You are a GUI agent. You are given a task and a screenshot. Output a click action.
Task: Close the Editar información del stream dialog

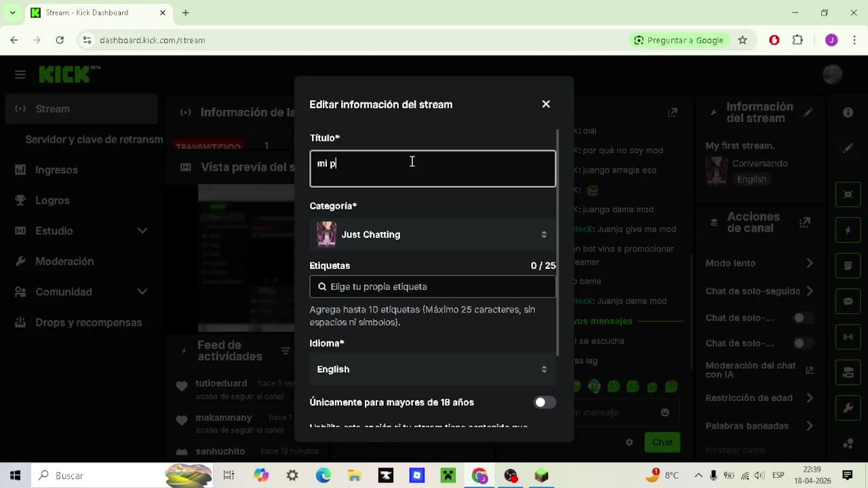point(546,104)
